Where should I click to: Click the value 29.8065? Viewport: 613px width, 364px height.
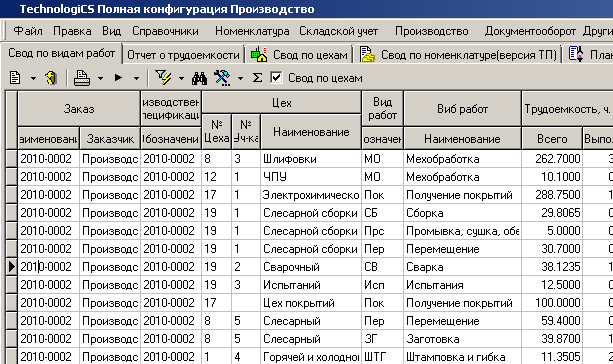coord(561,213)
